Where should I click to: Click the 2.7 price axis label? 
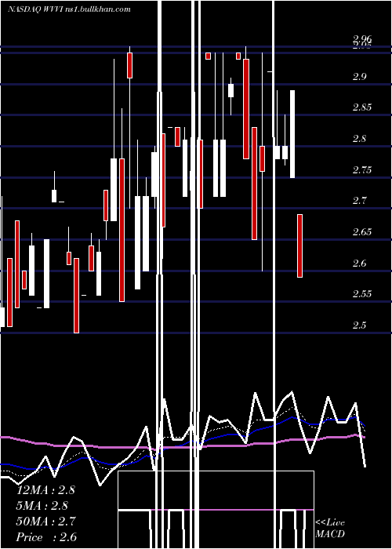360,201
